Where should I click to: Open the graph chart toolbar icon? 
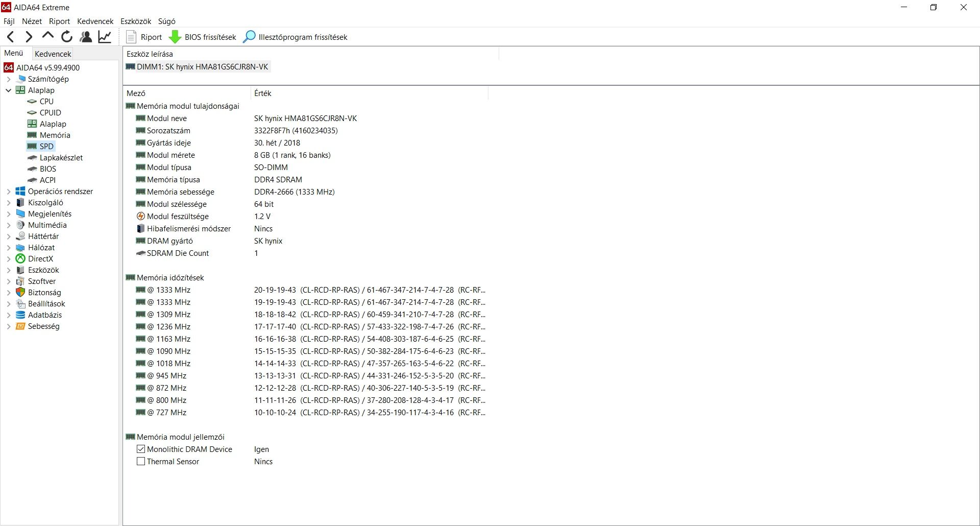click(105, 37)
